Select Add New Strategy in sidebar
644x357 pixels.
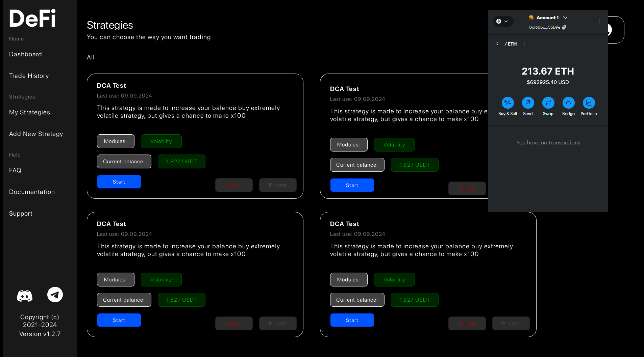click(36, 134)
